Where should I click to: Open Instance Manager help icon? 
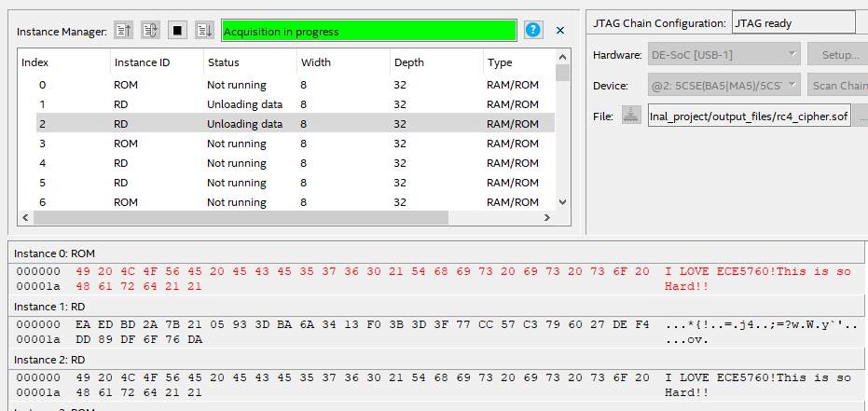[532, 31]
